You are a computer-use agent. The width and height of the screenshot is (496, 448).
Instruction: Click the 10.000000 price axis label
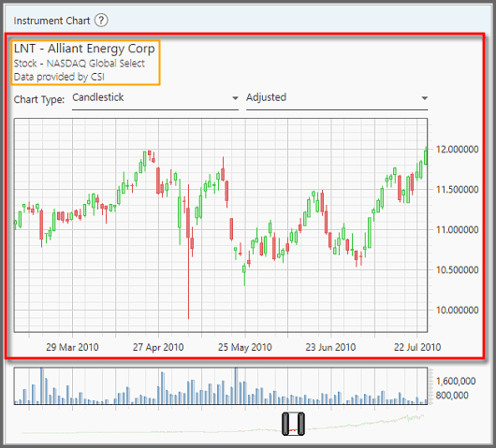pos(457,310)
